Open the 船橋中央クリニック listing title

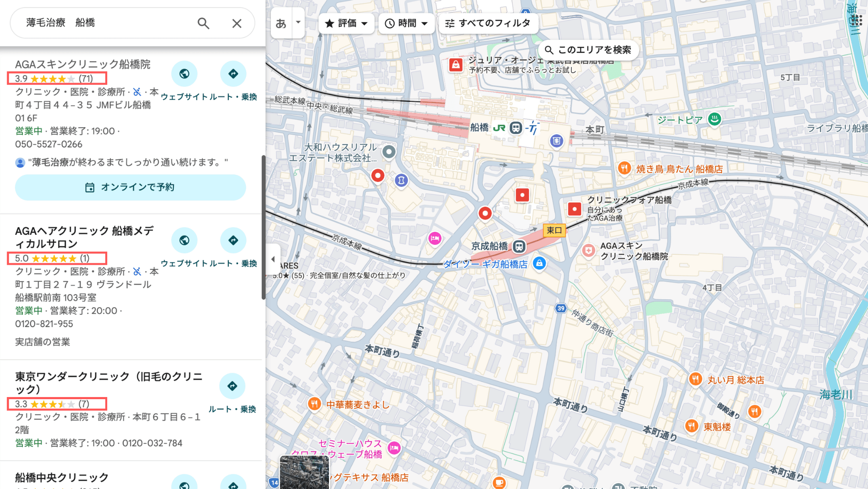click(x=62, y=478)
